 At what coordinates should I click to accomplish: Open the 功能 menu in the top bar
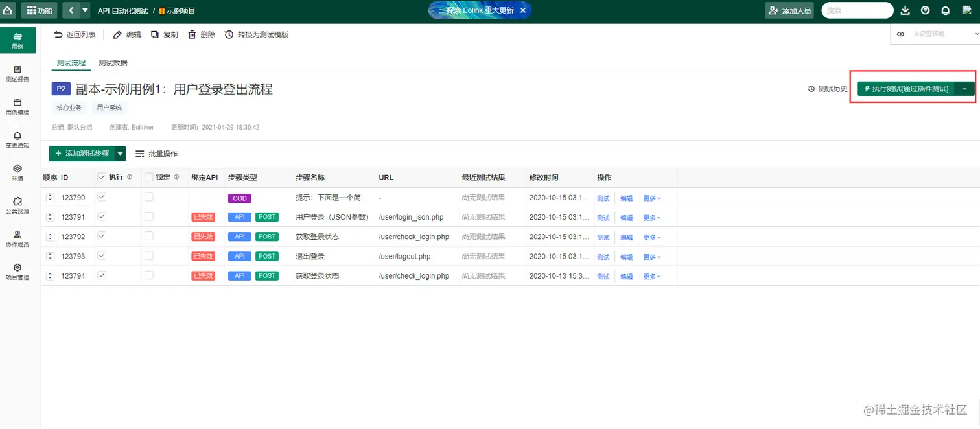click(39, 10)
